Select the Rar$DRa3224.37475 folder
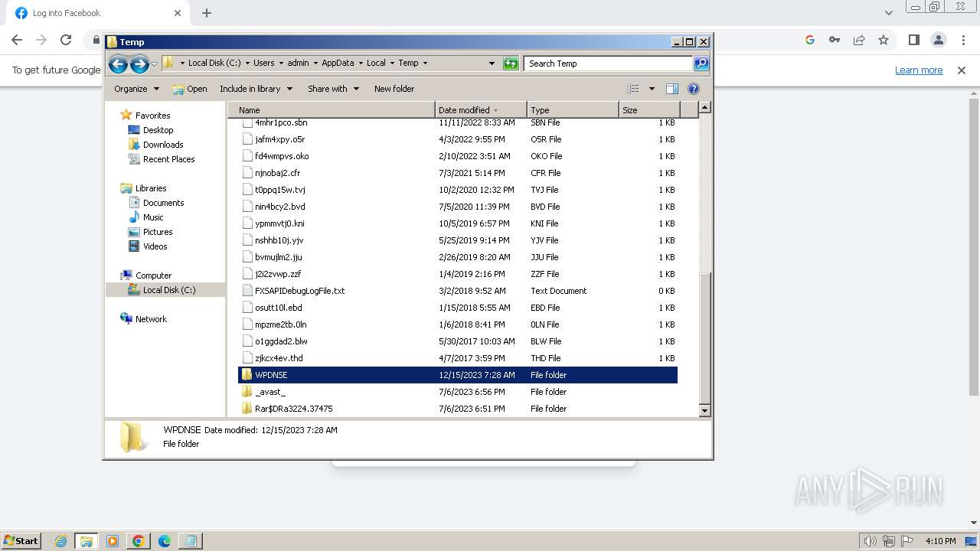 pos(458,409)
